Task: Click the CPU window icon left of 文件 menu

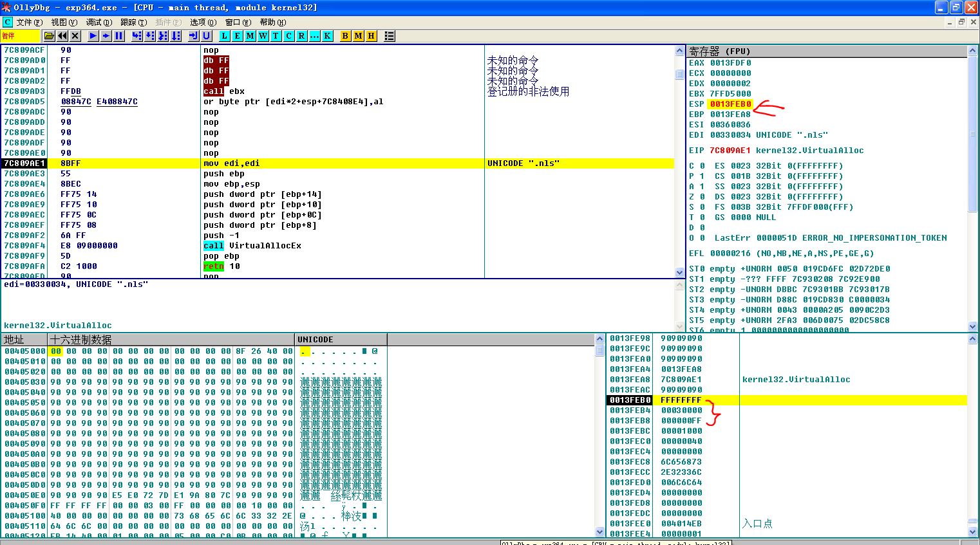Action: pos(8,22)
